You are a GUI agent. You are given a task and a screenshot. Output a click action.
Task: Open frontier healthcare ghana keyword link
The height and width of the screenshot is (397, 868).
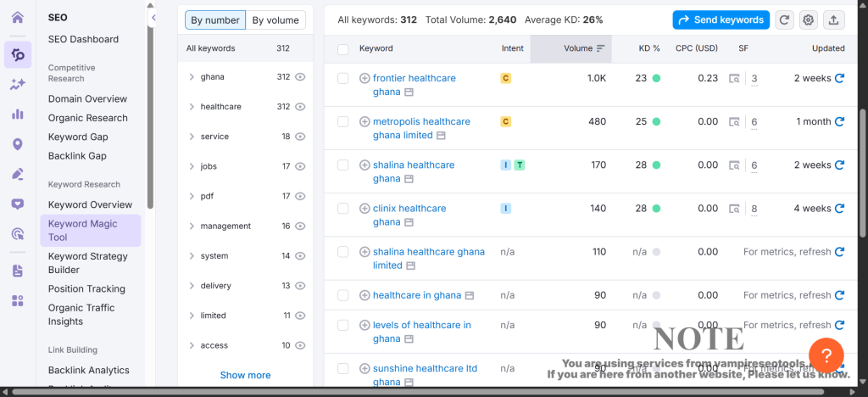414,85
